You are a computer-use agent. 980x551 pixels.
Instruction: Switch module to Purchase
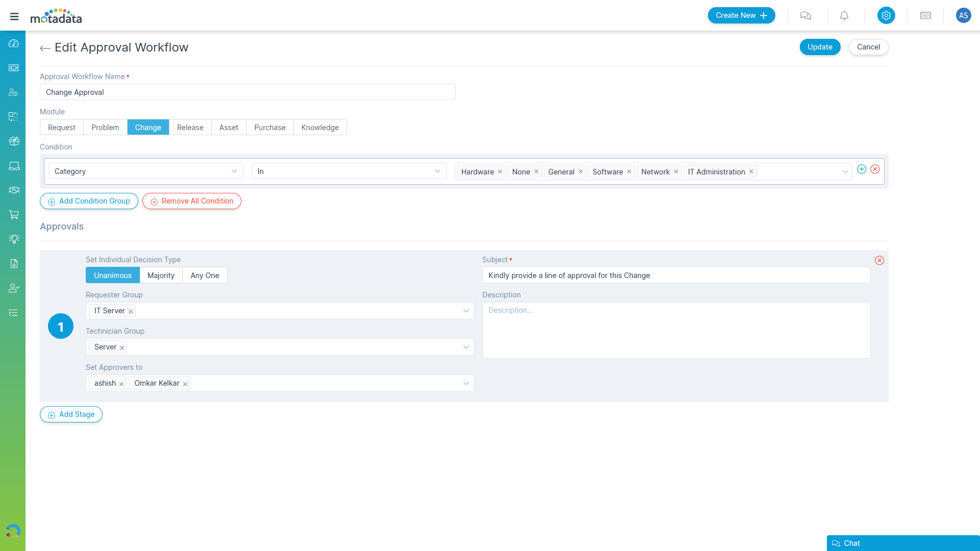[x=270, y=127]
